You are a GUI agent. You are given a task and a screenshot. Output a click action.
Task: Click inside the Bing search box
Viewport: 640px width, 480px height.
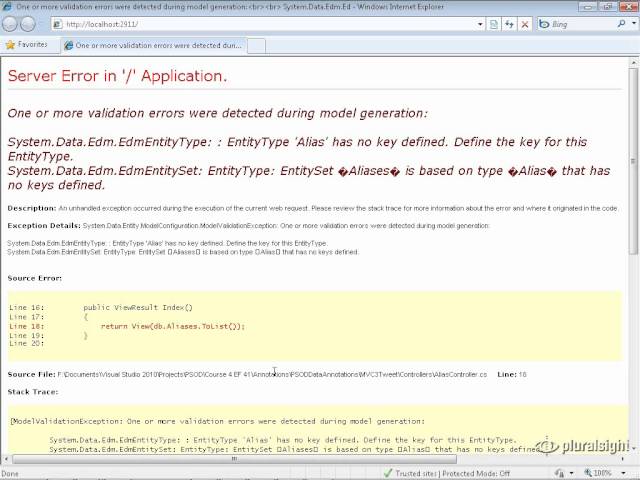click(x=582, y=24)
